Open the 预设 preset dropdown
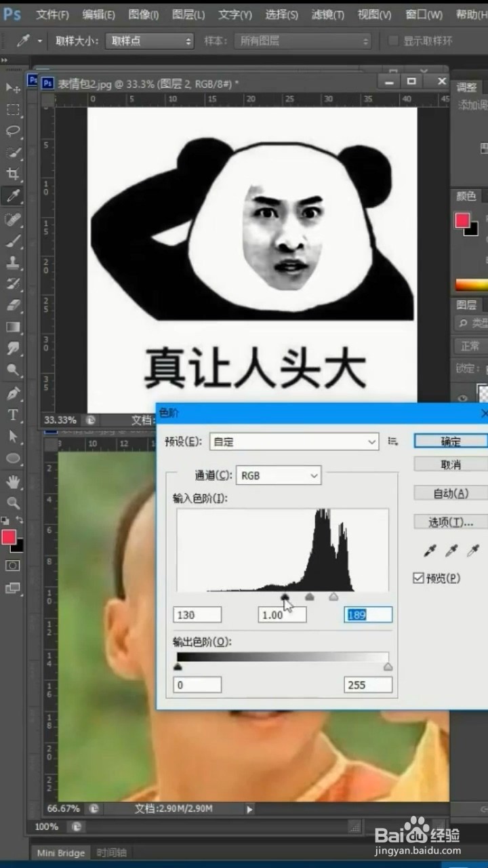This screenshot has height=868, width=488. click(x=293, y=441)
